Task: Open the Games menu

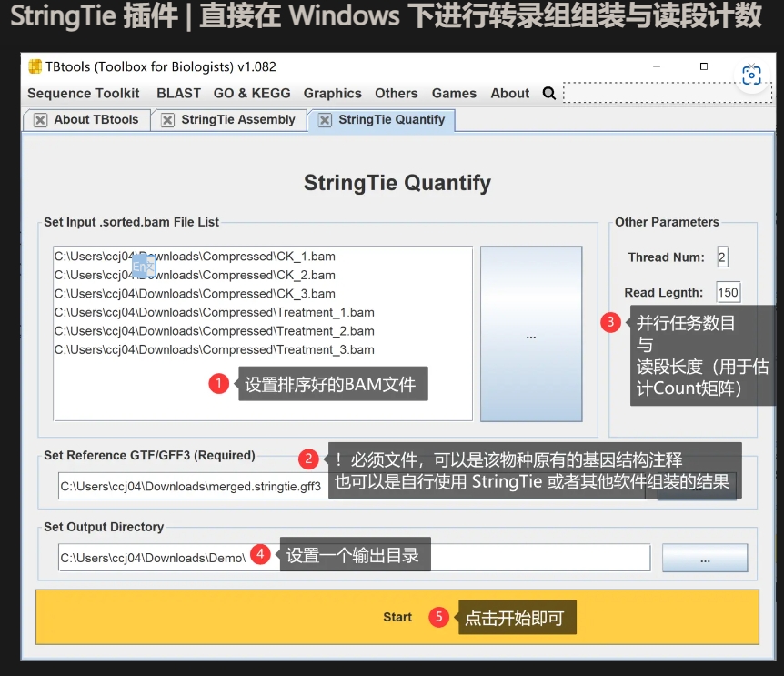Action: tap(454, 93)
